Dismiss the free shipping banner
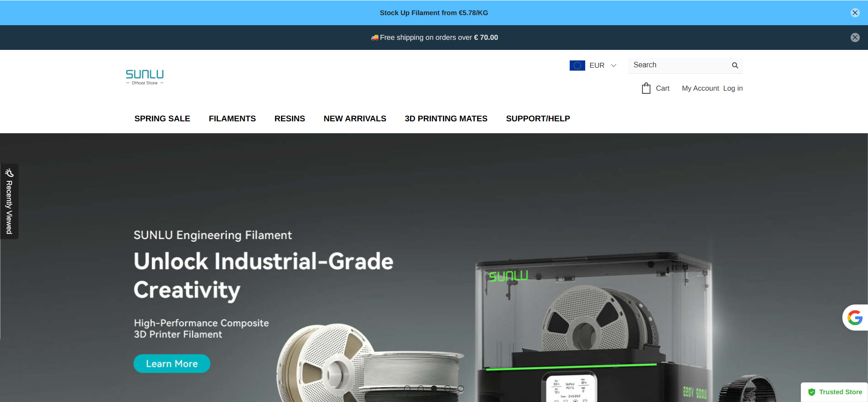This screenshot has width=868, height=402. 855,38
